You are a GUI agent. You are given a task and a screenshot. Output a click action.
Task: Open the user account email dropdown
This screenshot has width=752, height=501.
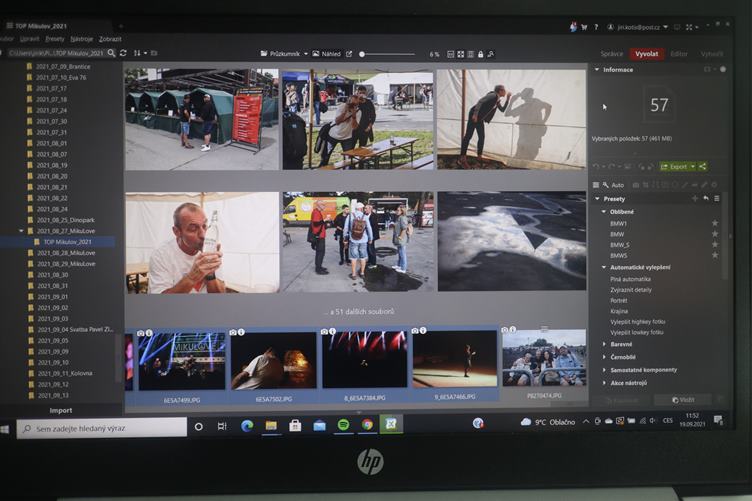pyautogui.click(x=637, y=27)
